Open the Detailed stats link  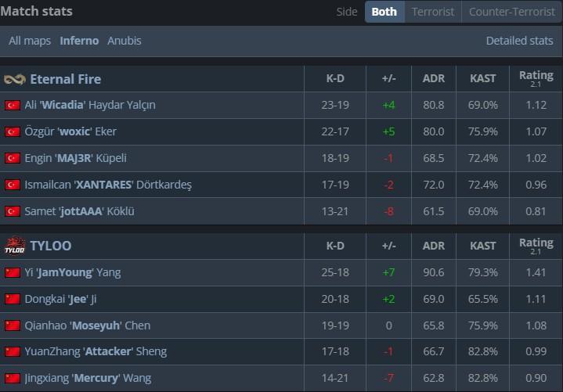(519, 41)
